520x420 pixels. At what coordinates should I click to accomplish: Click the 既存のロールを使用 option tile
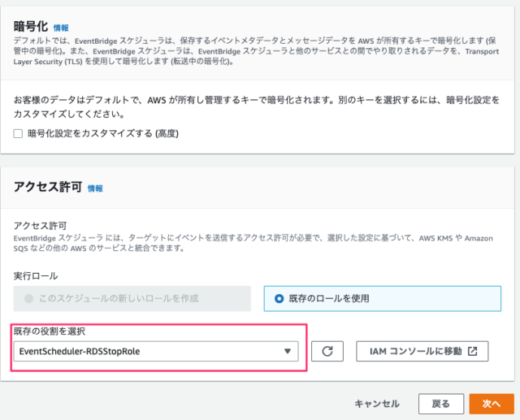click(383, 299)
